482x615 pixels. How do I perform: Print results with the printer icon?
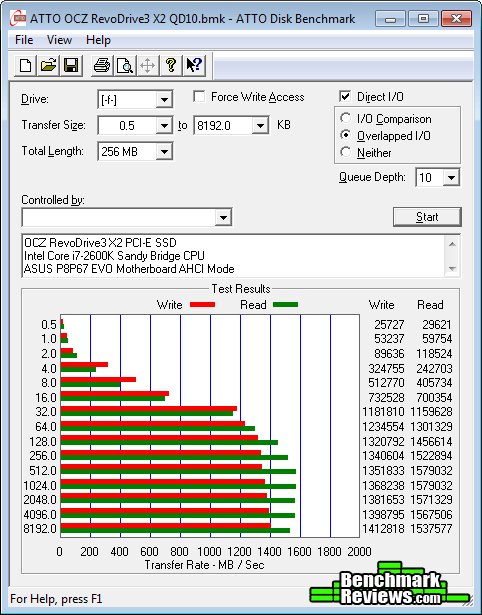point(102,65)
